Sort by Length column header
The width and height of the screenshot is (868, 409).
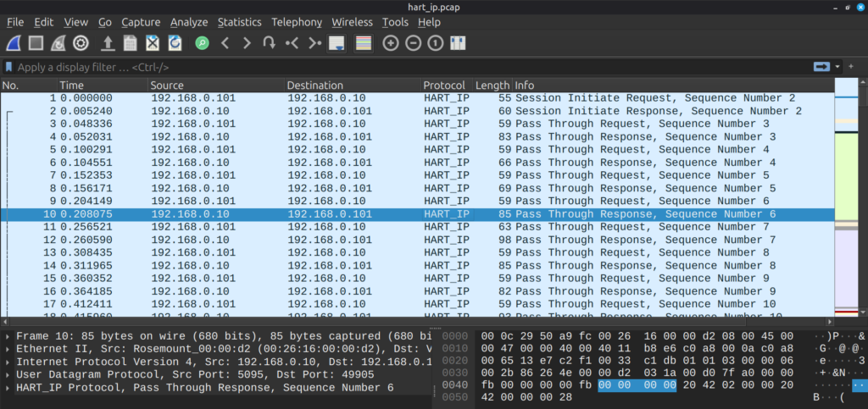click(x=492, y=86)
